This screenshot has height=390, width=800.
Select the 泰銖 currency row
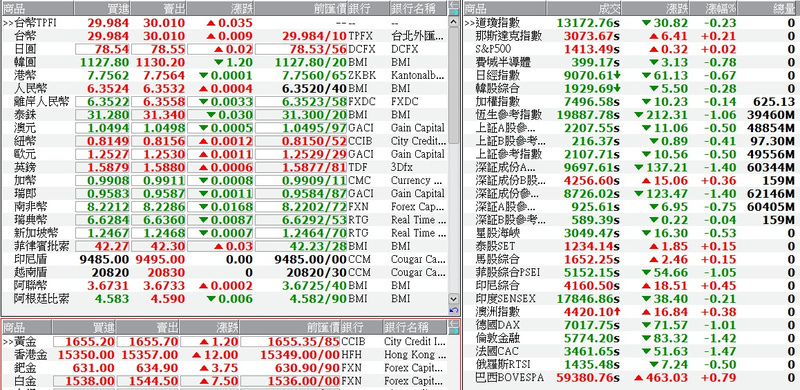tap(224, 115)
